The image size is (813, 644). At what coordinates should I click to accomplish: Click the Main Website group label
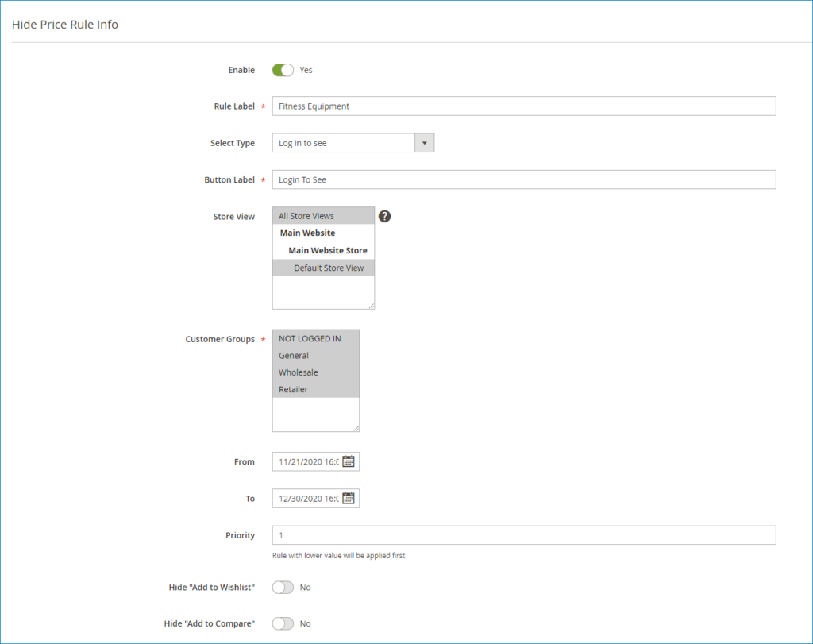click(x=307, y=233)
